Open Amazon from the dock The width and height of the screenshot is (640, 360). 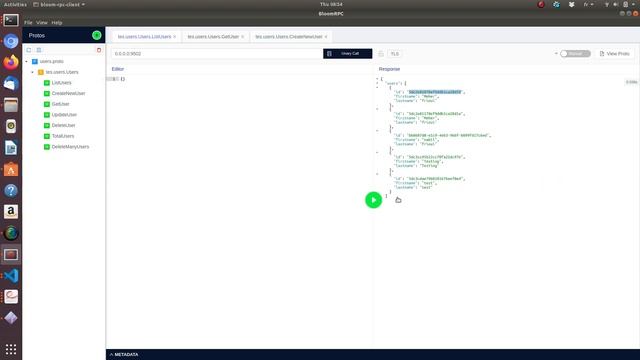point(11,212)
